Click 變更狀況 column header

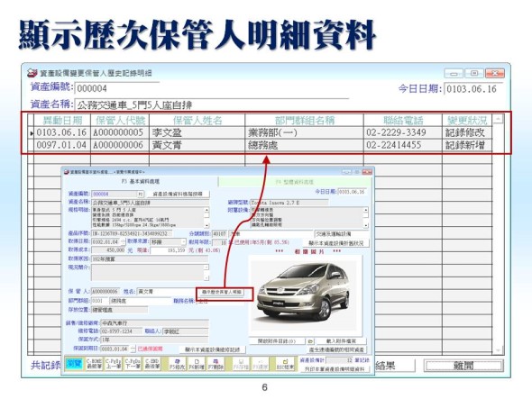click(468, 121)
